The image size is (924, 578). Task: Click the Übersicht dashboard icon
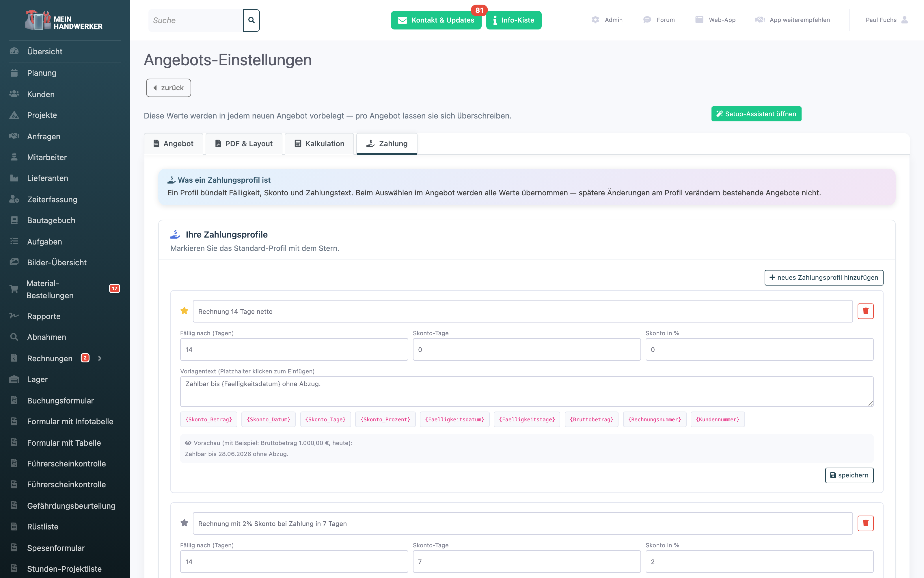coord(14,51)
